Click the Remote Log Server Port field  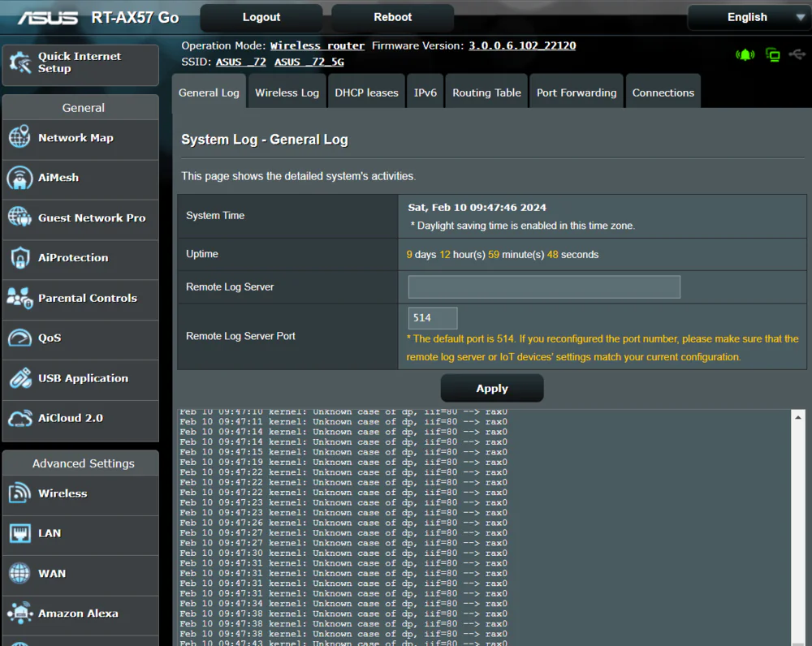pyautogui.click(x=433, y=318)
